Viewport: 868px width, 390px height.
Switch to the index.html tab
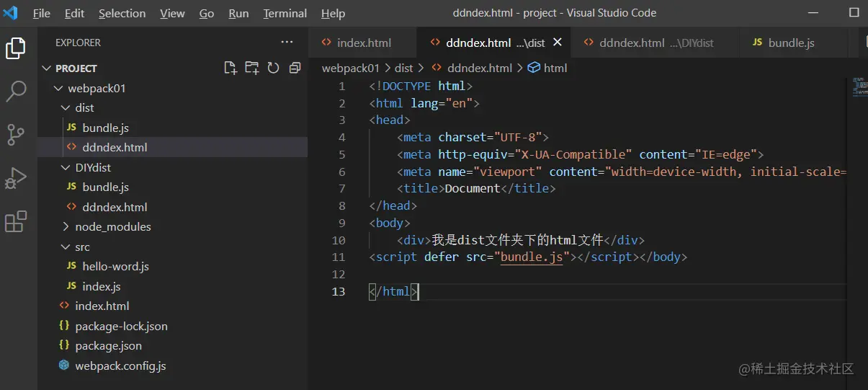[x=364, y=43]
